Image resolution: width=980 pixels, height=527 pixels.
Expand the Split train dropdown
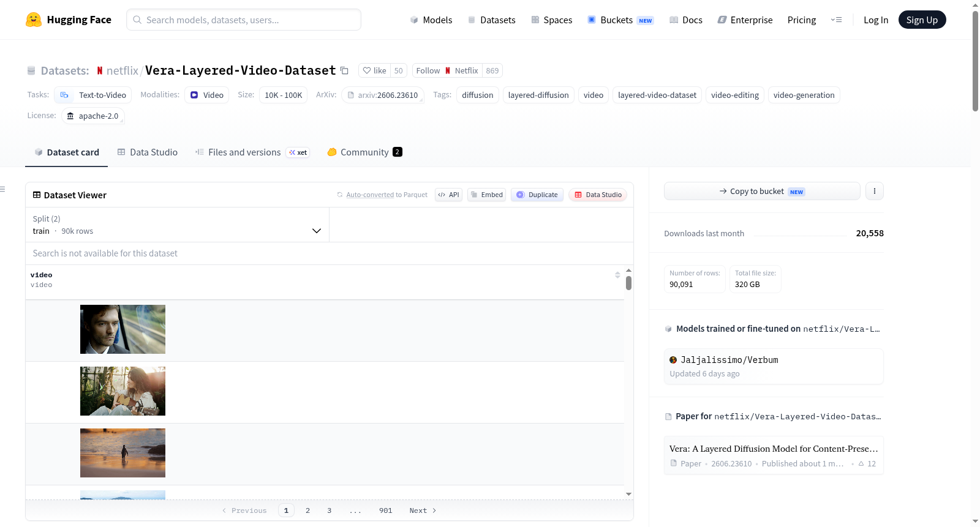click(177, 225)
